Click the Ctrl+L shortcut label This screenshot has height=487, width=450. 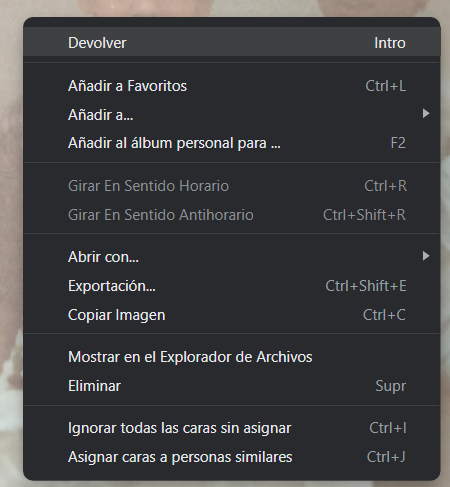(x=386, y=86)
